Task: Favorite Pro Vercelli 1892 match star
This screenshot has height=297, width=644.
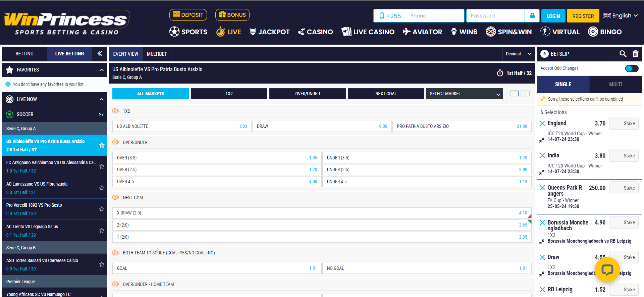Action: click(x=102, y=209)
